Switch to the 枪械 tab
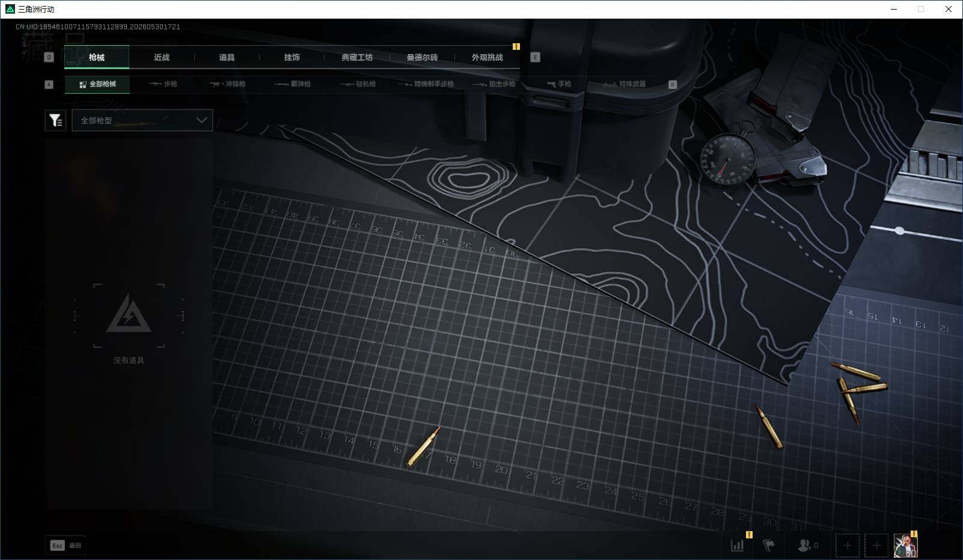This screenshot has height=560, width=963. coord(97,57)
